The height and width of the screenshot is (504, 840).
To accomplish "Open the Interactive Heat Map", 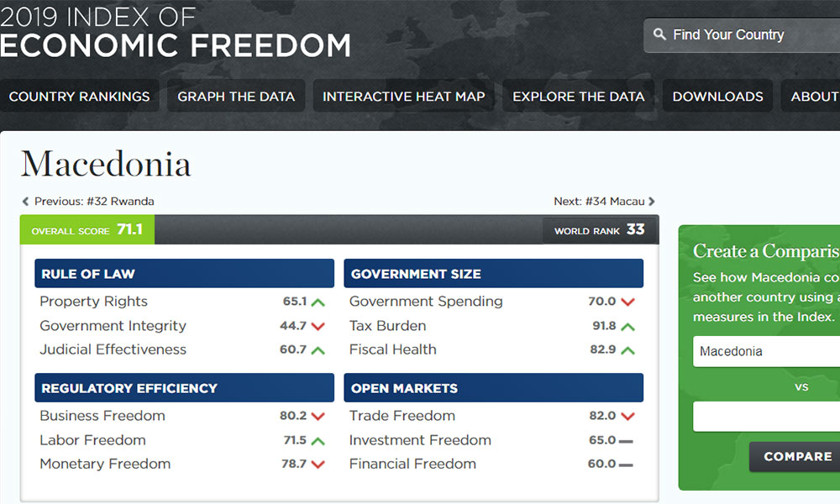I will (x=403, y=96).
